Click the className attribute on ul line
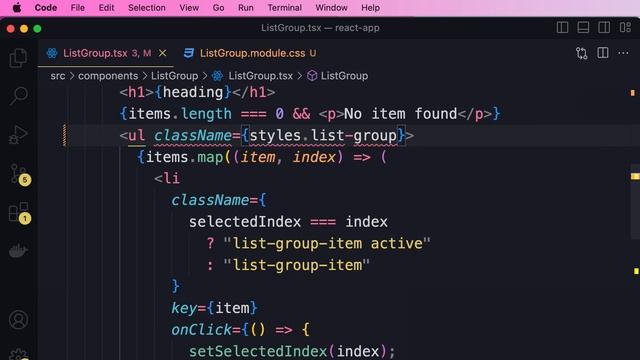 193,136
